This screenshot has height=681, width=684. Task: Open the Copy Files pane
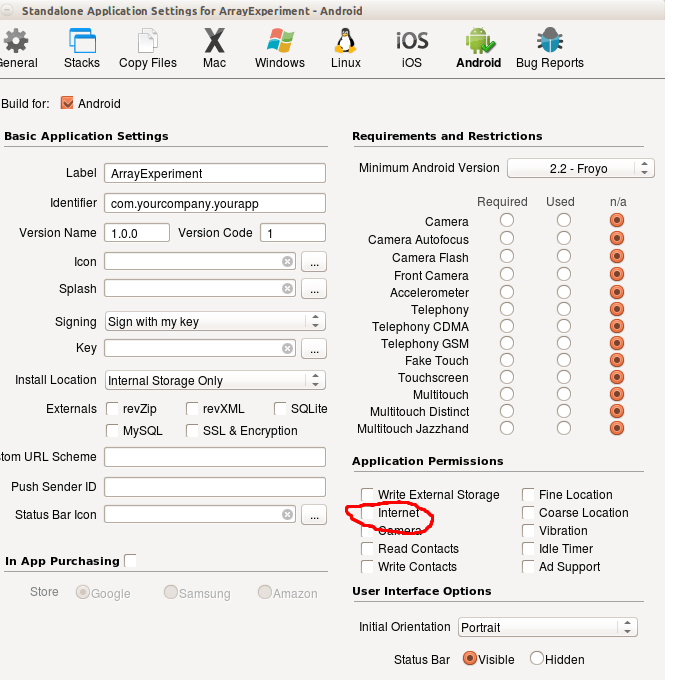pos(147,47)
